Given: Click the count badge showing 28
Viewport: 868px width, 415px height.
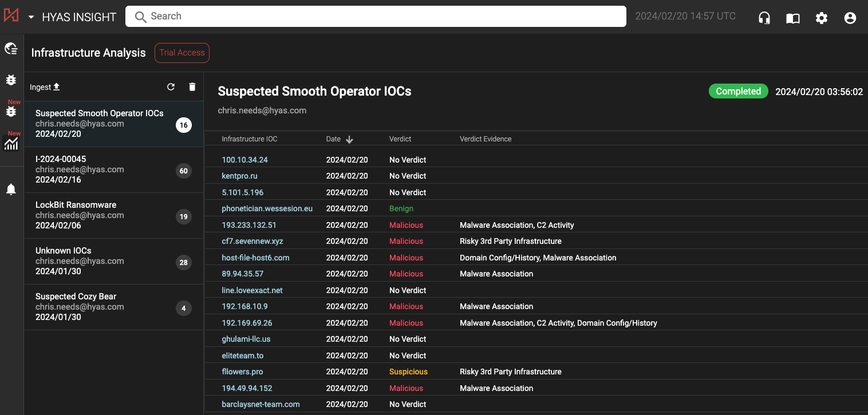Looking at the screenshot, I should coord(184,263).
